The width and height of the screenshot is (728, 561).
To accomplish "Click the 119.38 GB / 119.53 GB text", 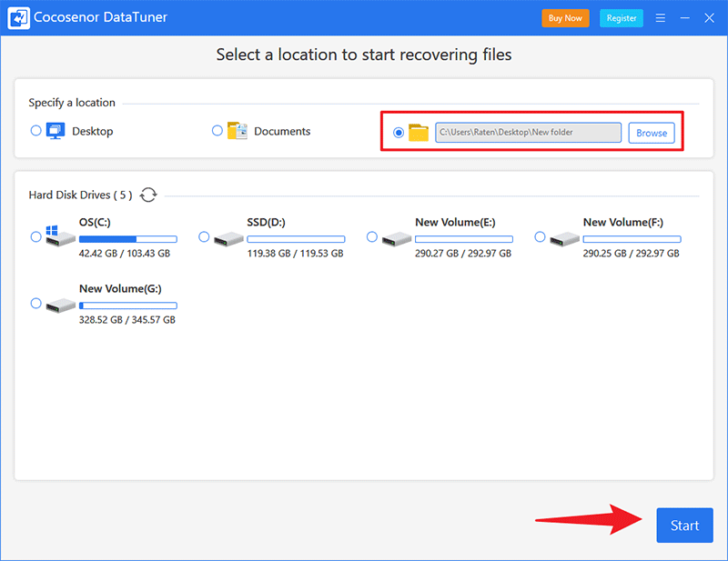I will pos(295,254).
